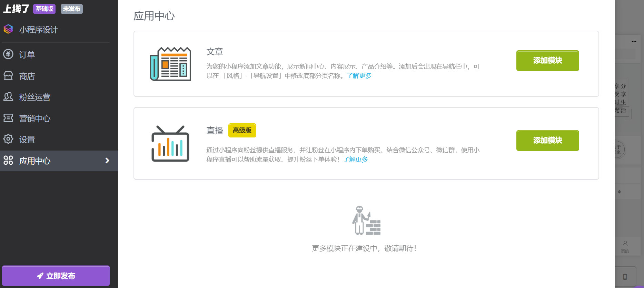Click the 更多模块正在建设中 text

tap(364, 248)
